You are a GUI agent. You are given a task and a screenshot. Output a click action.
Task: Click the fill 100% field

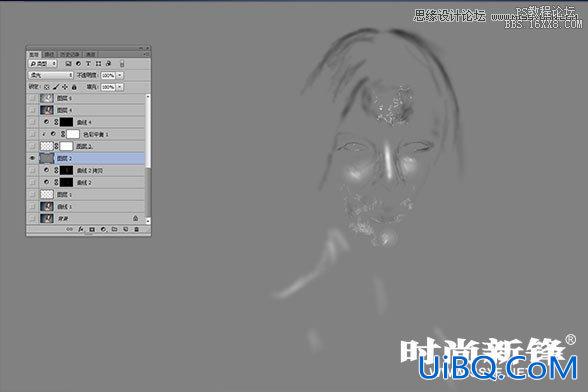click(108, 87)
